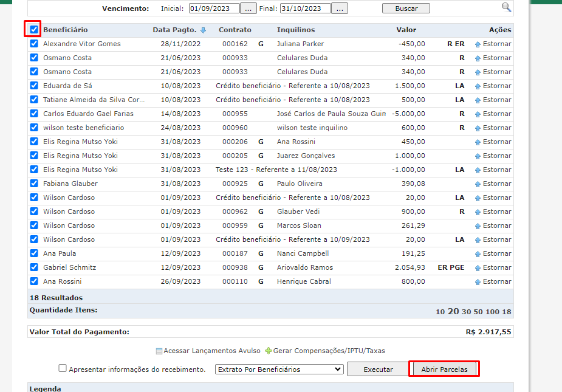Viewport: 562px width, 392px height.
Task: Click contract number 000162
Action: [235, 44]
